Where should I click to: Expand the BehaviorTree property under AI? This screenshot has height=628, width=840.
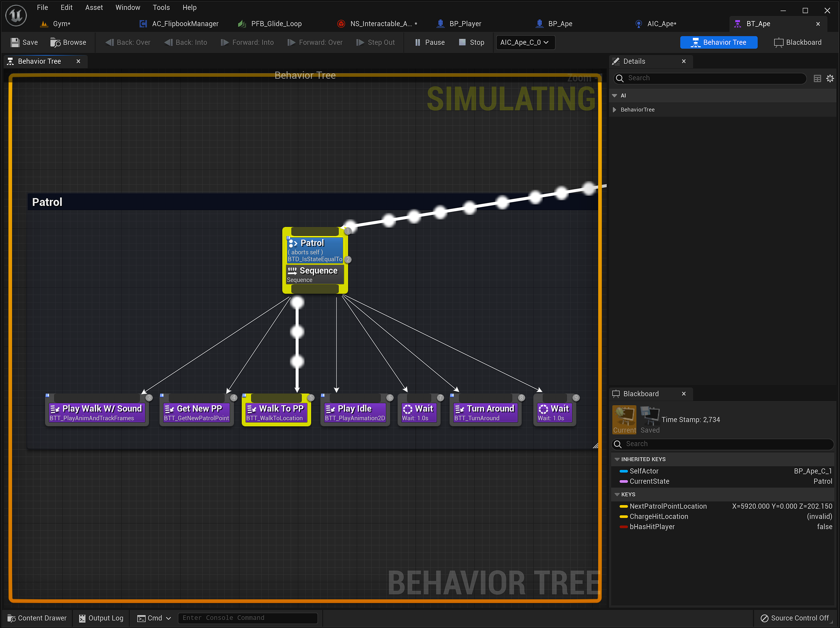pos(615,109)
